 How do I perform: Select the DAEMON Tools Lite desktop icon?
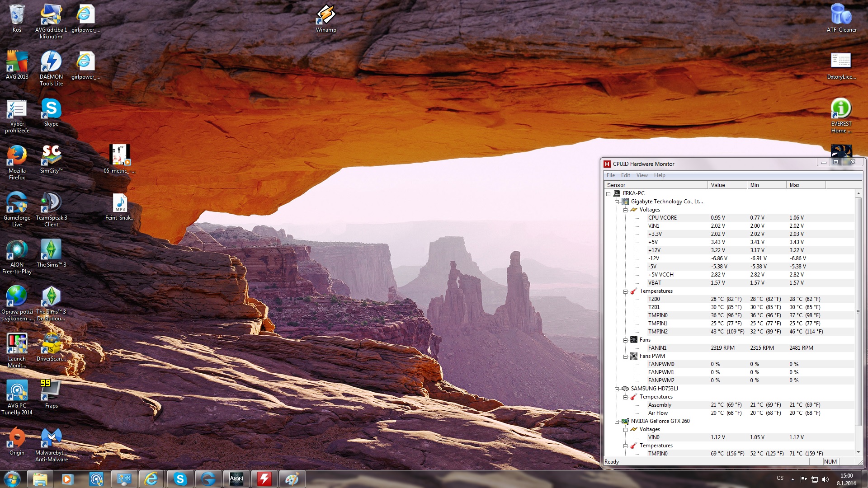click(x=51, y=62)
